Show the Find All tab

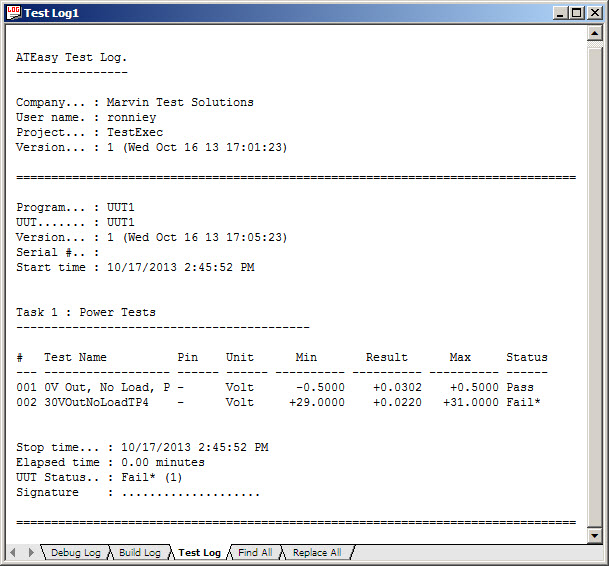[x=254, y=552]
